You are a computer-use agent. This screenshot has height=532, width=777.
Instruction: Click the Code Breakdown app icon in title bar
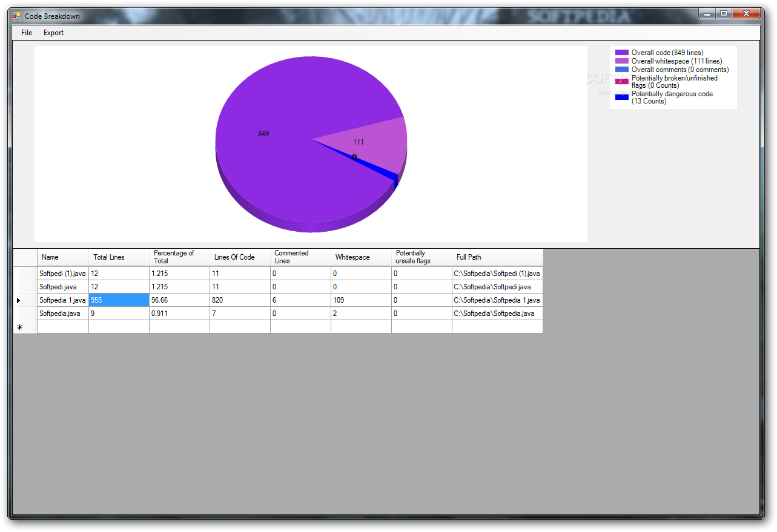tap(17, 16)
